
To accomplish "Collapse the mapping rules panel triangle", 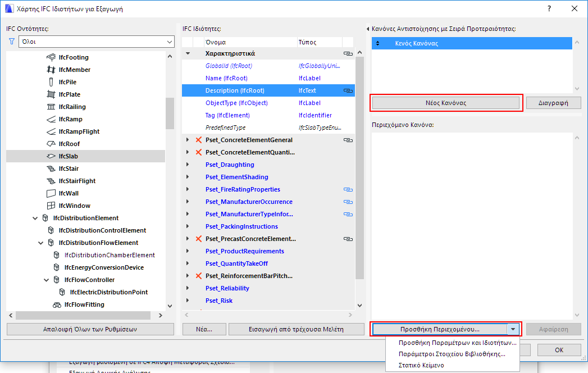I will [x=368, y=29].
